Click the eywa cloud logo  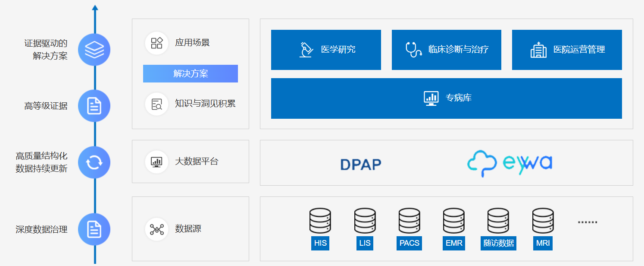pos(509,163)
